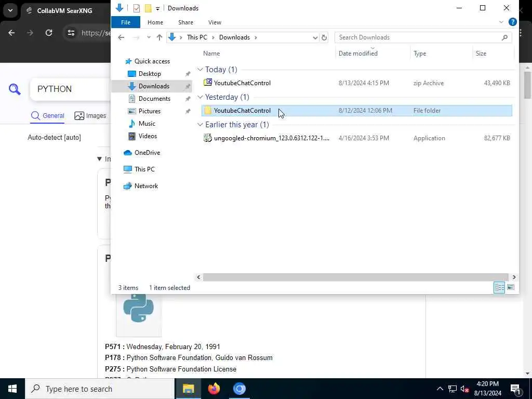The image size is (532, 399).
Task: Open File Explorer from the taskbar
Action: tap(188, 389)
